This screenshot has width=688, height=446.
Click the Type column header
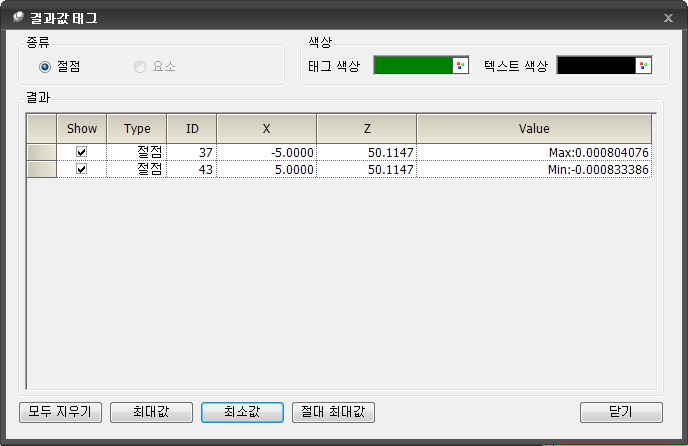[137, 129]
